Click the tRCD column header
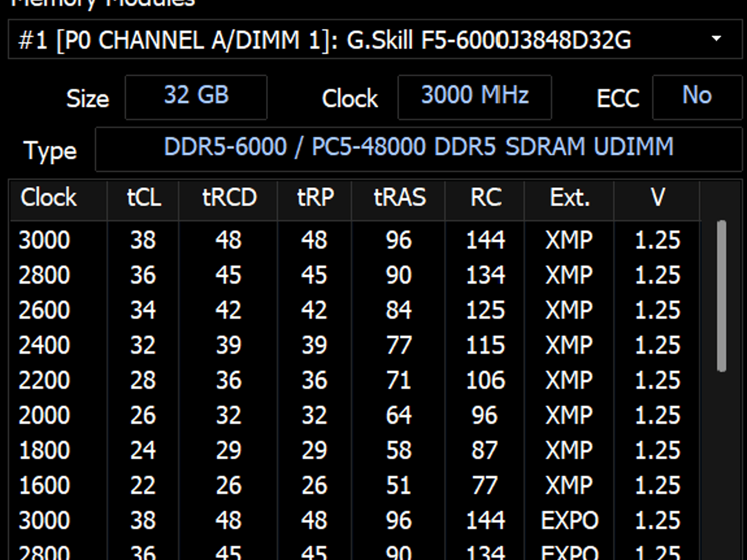The height and width of the screenshot is (560, 747). [229, 200]
